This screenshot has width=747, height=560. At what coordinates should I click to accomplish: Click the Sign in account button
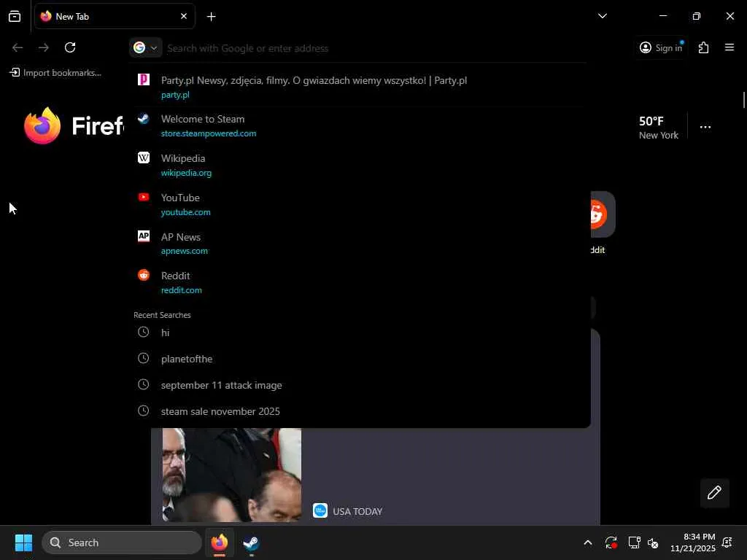pos(661,47)
